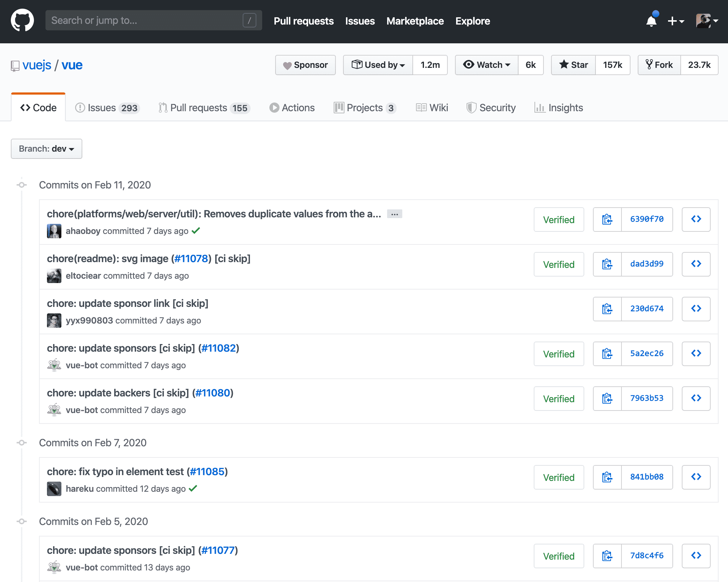View the 157k stargazers count
728x582 pixels.
[612, 65]
